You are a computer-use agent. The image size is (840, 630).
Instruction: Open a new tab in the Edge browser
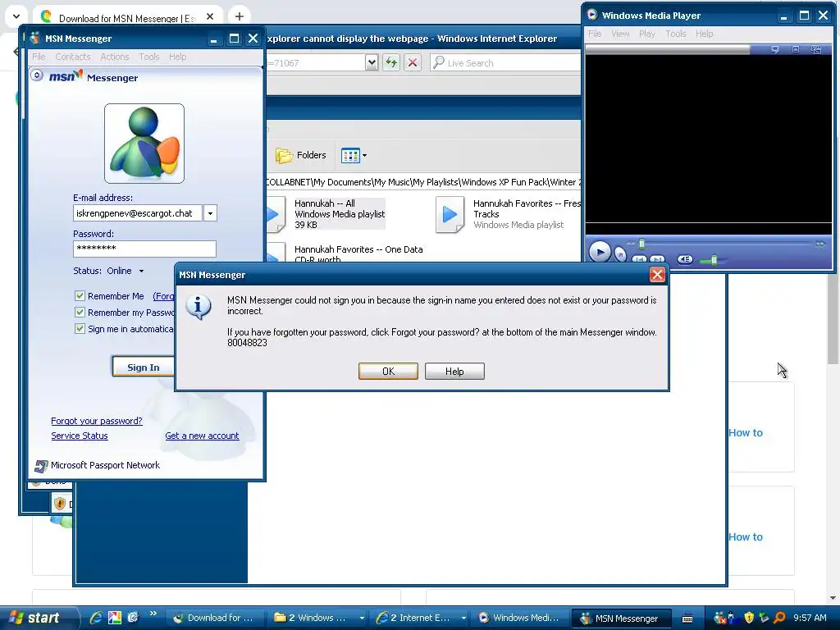tap(239, 16)
